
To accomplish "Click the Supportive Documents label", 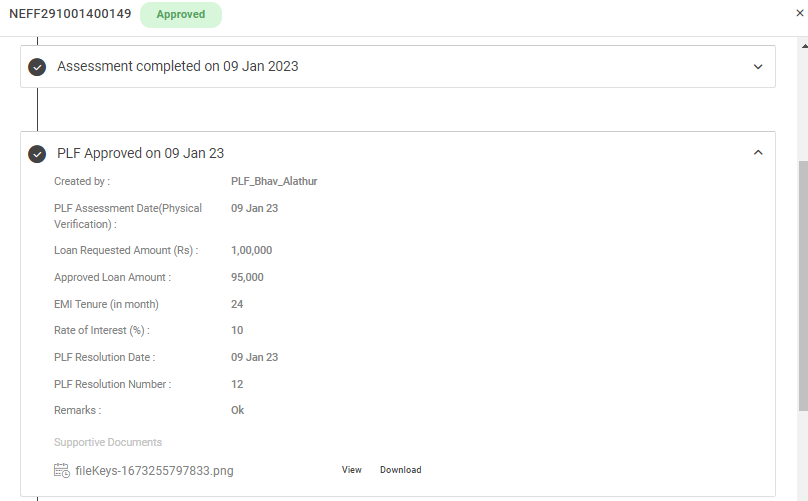I will pyautogui.click(x=108, y=442).
